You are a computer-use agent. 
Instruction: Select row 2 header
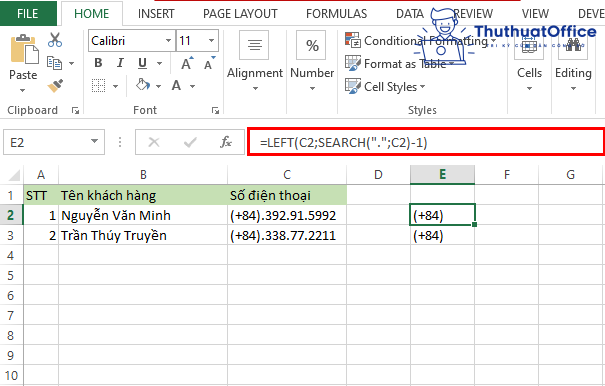tap(11, 215)
